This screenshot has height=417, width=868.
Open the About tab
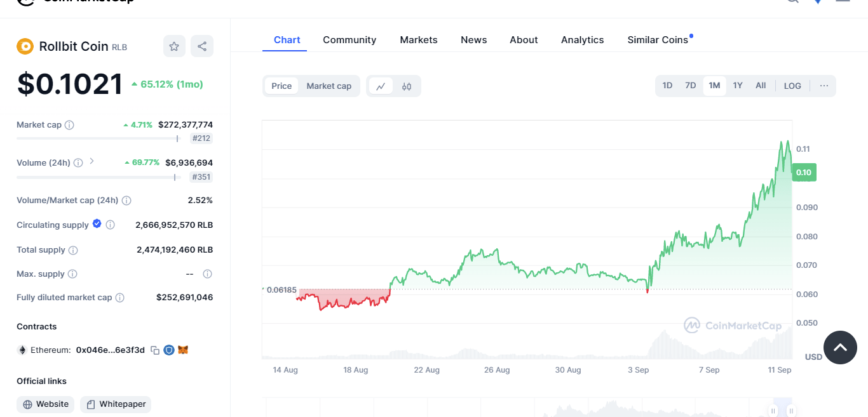coord(524,40)
